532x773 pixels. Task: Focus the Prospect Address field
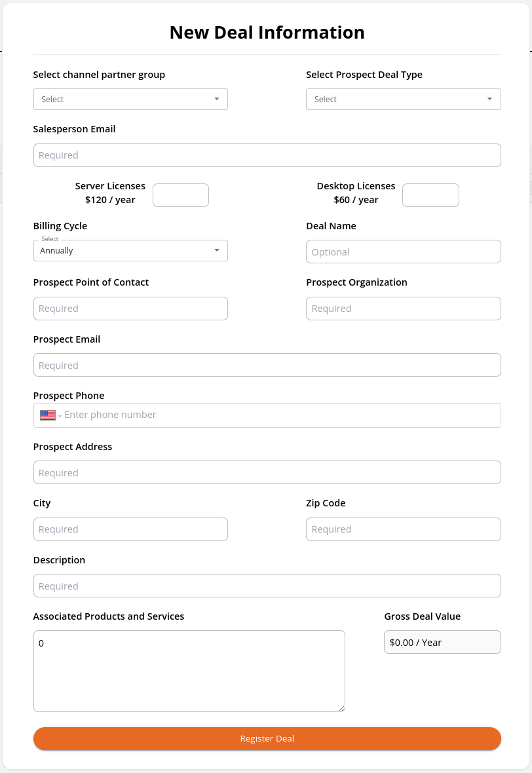coord(267,473)
